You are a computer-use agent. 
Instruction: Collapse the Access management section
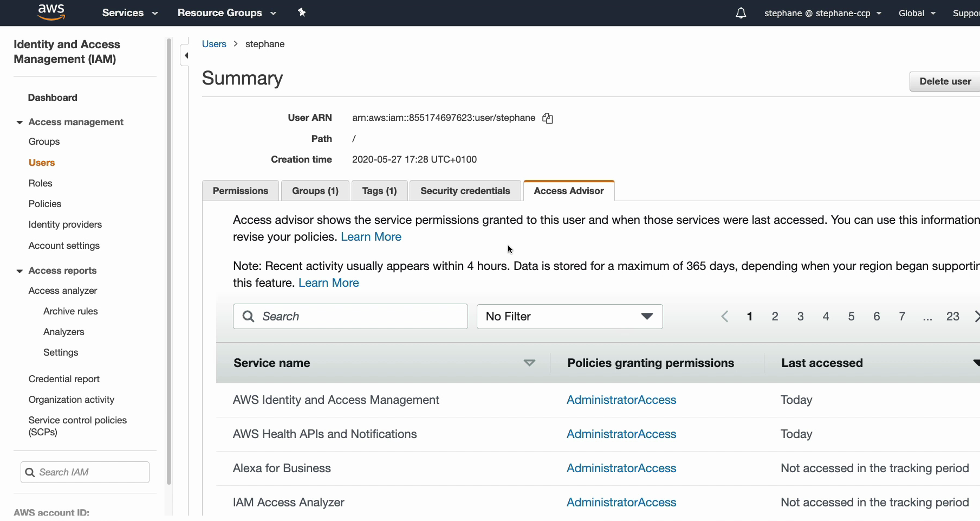[20, 123]
